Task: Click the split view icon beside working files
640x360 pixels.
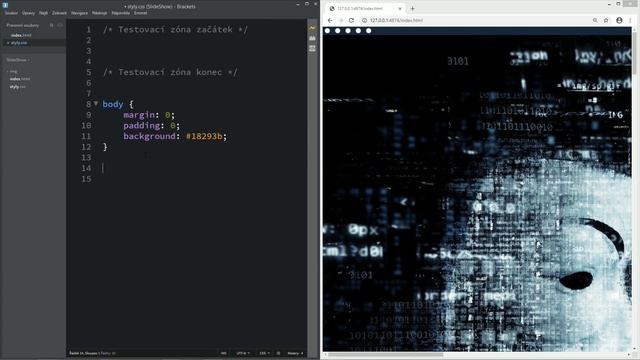Action: (x=60, y=25)
